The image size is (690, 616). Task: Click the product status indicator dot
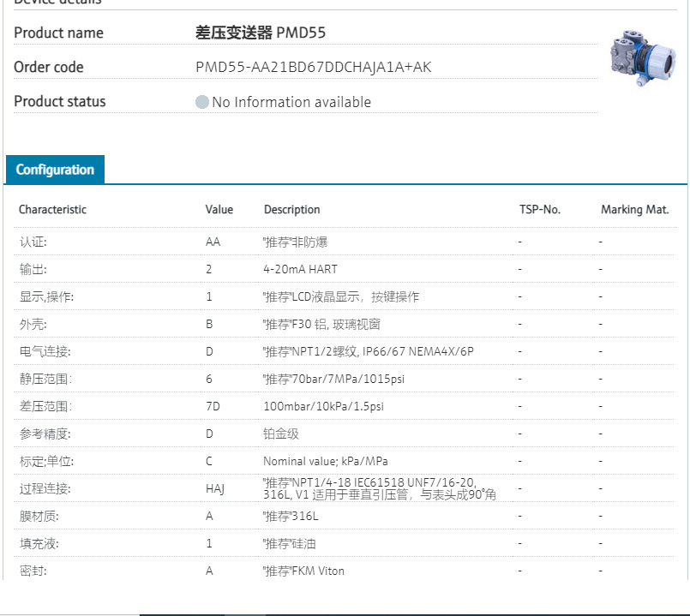point(201,102)
